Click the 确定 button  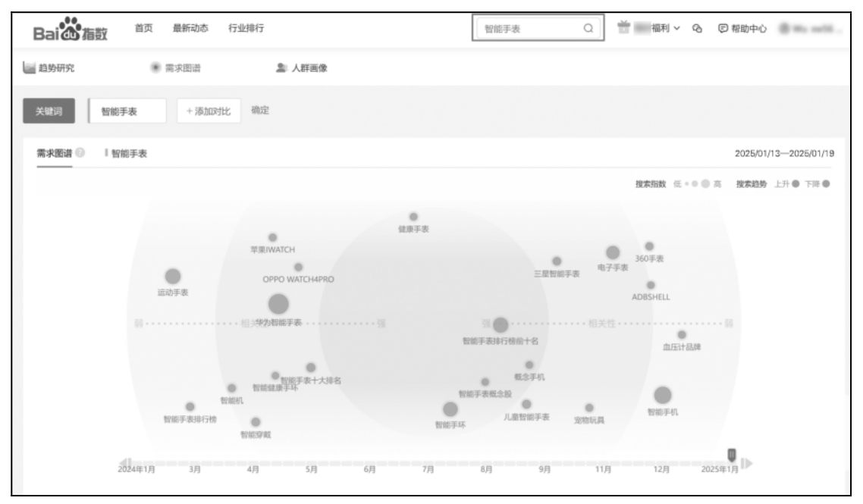(x=260, y=110)
